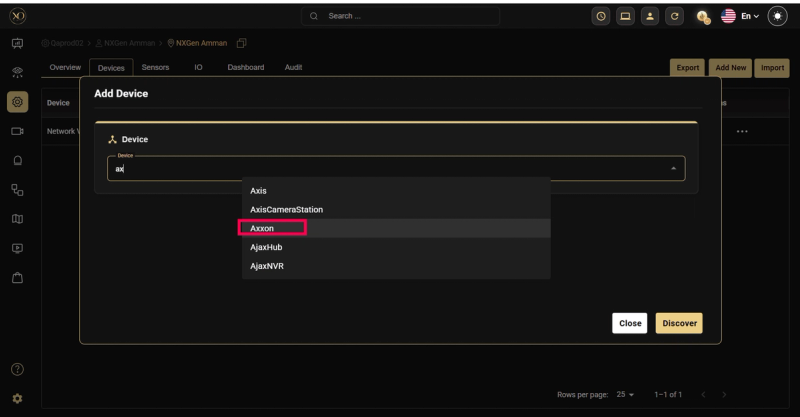
Task: Open the Qaprod02 breadcrumb link
Action: pyautogui.click(x=62, y=43)
